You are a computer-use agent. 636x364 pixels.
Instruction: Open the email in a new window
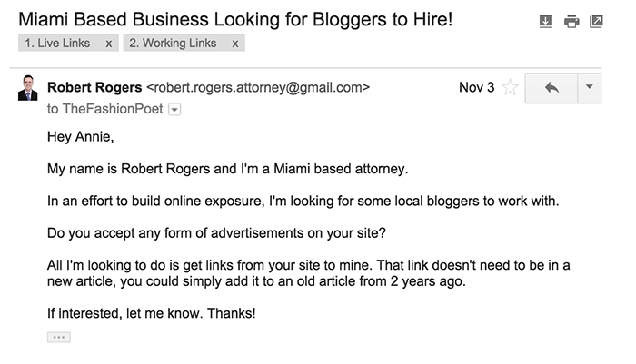(596, 21)
